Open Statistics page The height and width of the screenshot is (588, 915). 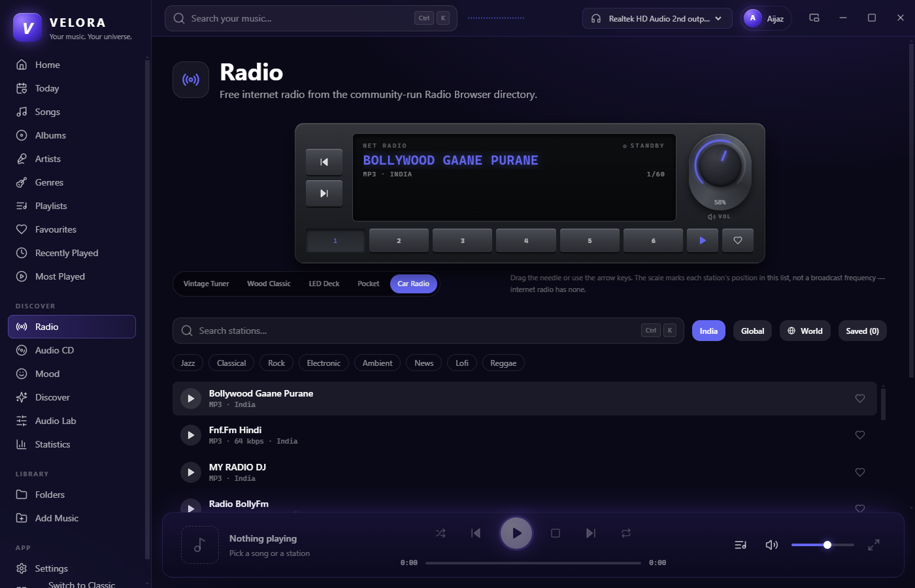tap(72, 444)
